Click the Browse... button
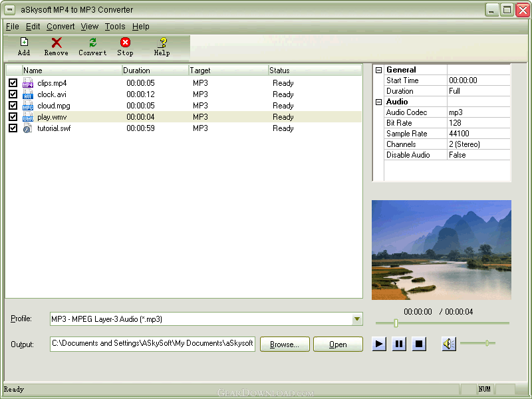532x399 pixels. tap(285, 344)
